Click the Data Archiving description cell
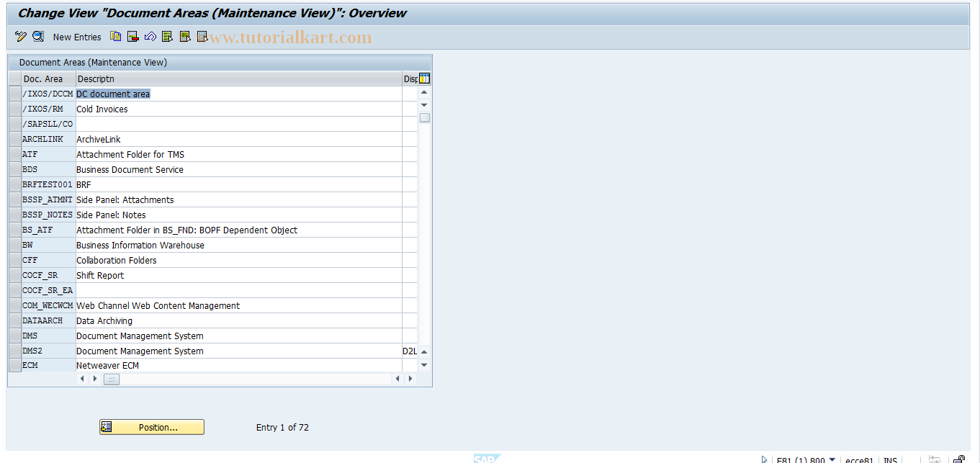This screenshot has width=980, height=463. point(239,320)
